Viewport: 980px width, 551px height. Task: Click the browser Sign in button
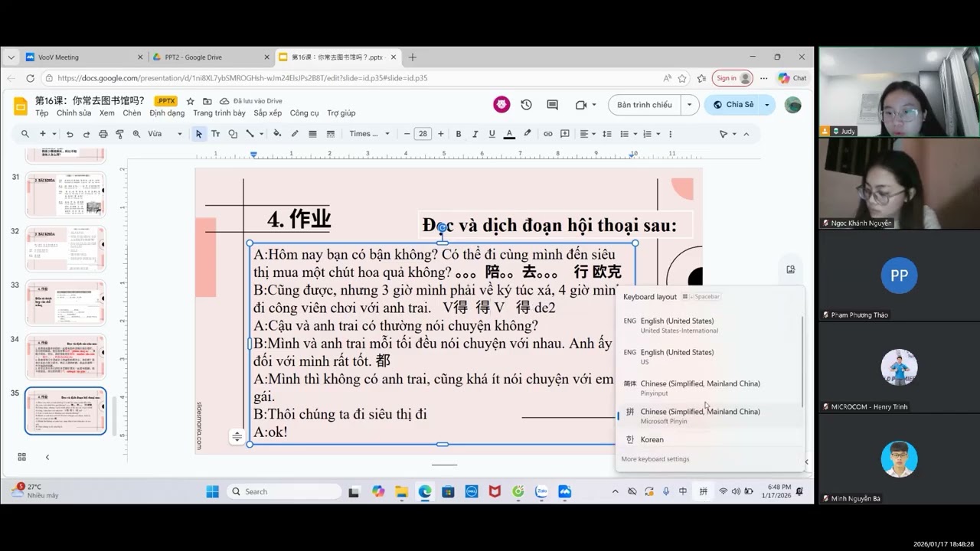coord(733,78)
